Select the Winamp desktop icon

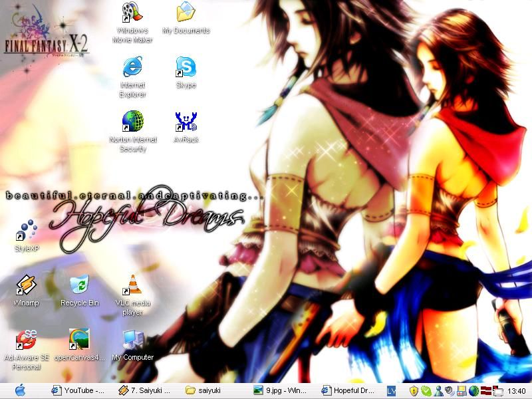point(26,290)
